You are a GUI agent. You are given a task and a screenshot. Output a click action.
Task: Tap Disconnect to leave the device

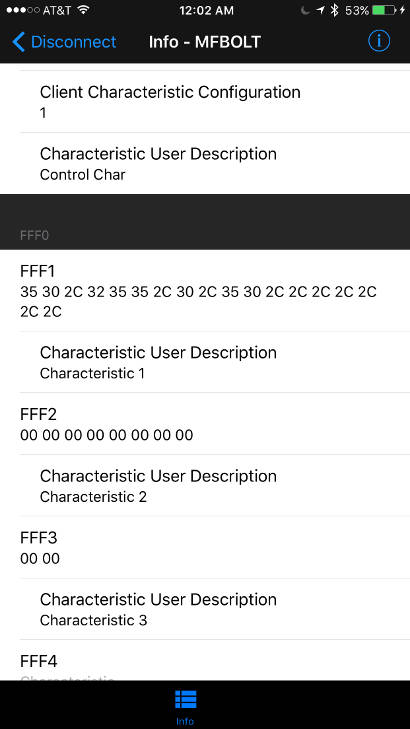[x=73, y=42]
